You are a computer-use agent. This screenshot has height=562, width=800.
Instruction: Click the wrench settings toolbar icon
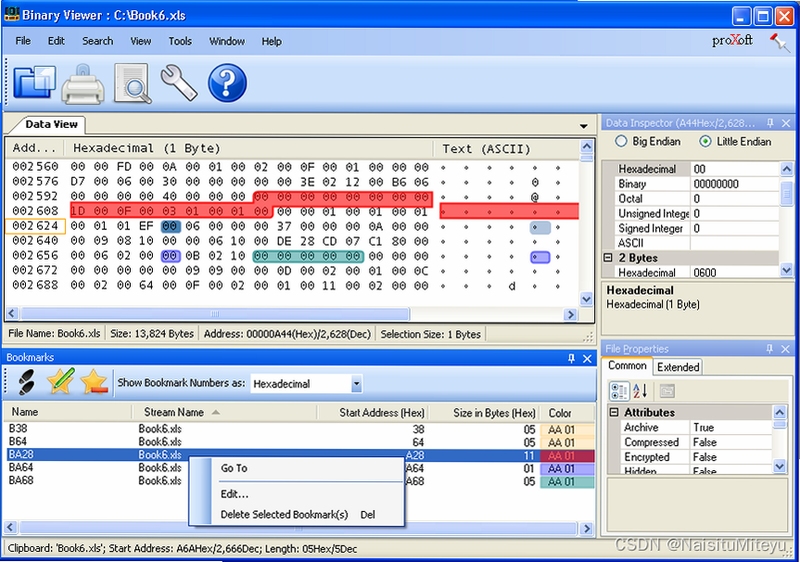(x=179, y=82)
